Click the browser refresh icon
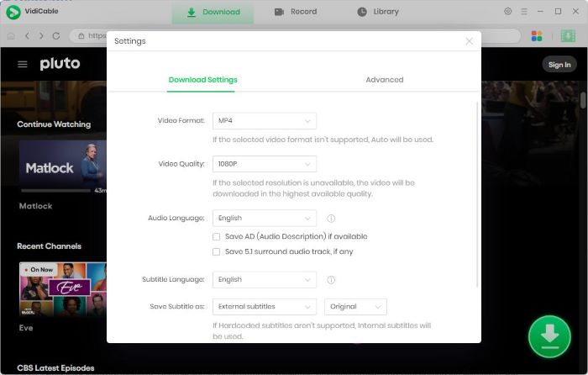 56,36
